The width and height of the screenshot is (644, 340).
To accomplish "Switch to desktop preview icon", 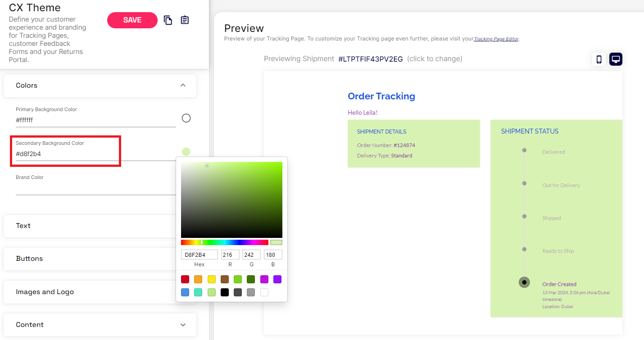I will click(x=616, y=59).
